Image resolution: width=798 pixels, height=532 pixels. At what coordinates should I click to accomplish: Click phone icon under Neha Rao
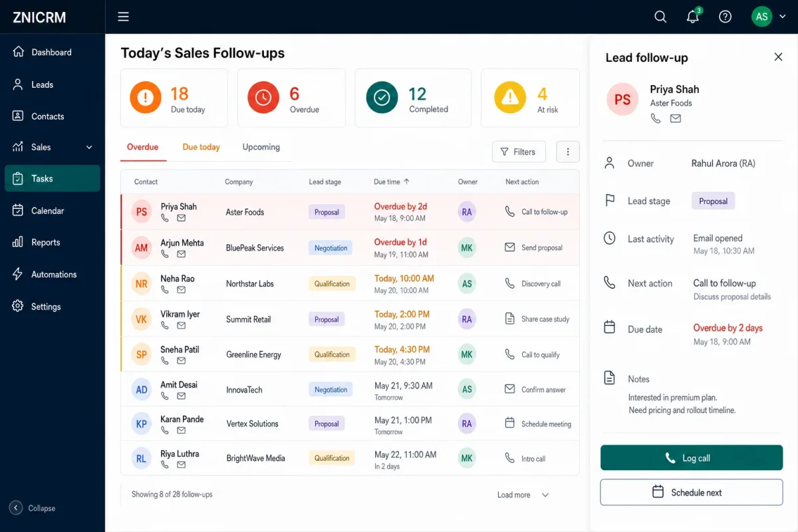[165, 290]
